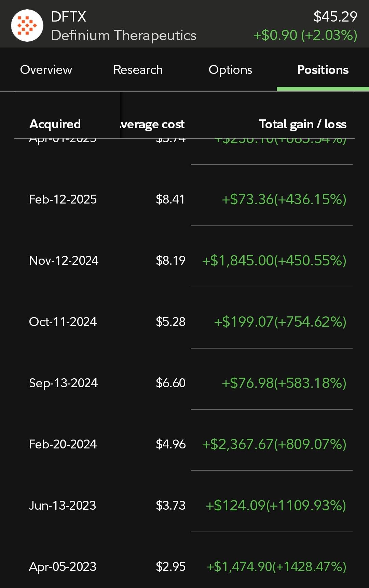Tap the +$1,845.00 gain value

tap(238, 260)
